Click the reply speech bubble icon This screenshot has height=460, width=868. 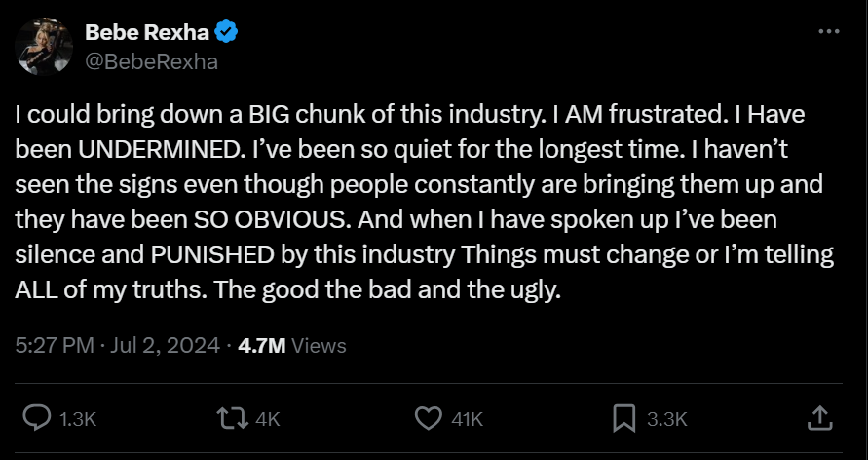37,419
